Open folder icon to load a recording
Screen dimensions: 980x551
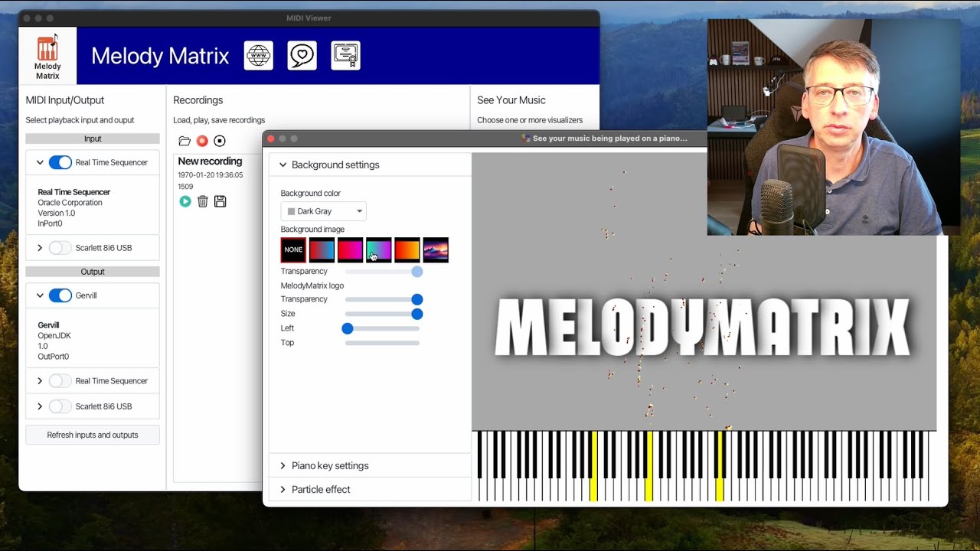click(185, 141)
